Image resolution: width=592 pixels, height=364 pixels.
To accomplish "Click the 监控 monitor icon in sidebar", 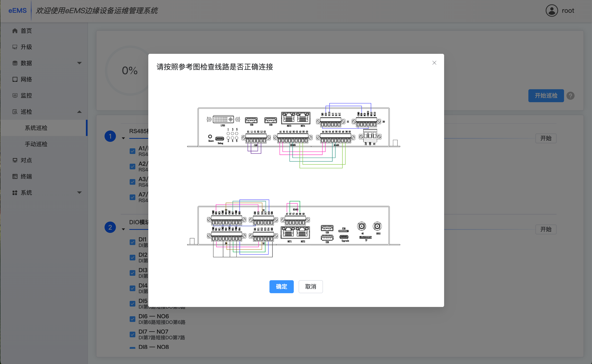I will point(15,96).
